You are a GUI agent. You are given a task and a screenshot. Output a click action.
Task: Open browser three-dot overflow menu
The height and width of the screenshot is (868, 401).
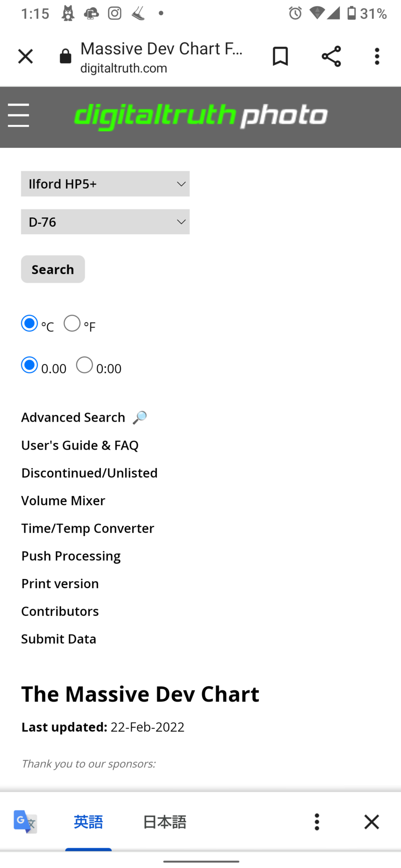tap(377, 56)
